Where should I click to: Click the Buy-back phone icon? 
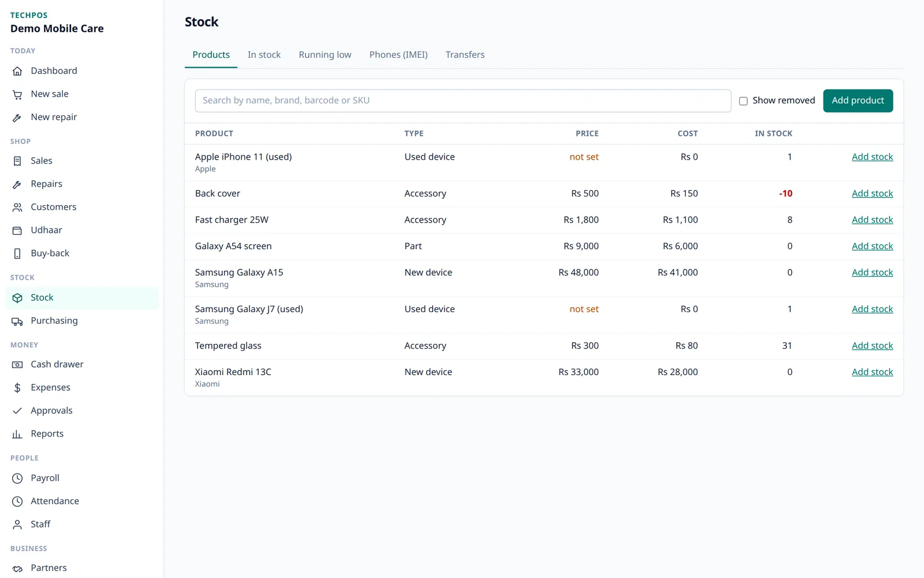pos(17,254)
